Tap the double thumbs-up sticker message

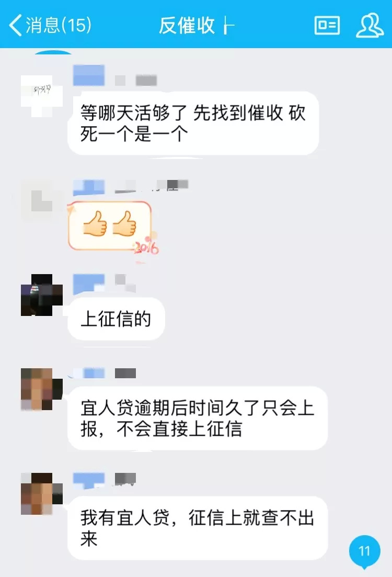tap(110, 225)
